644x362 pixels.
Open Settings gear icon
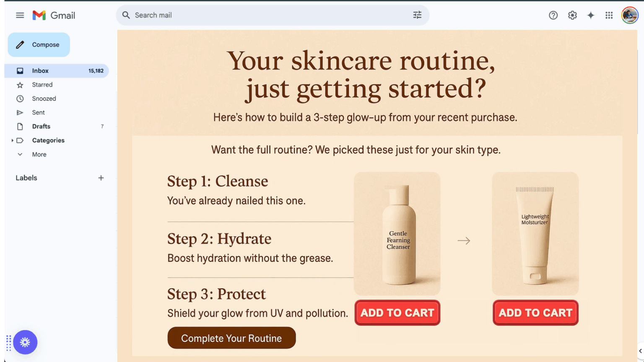tap(572, 16)
